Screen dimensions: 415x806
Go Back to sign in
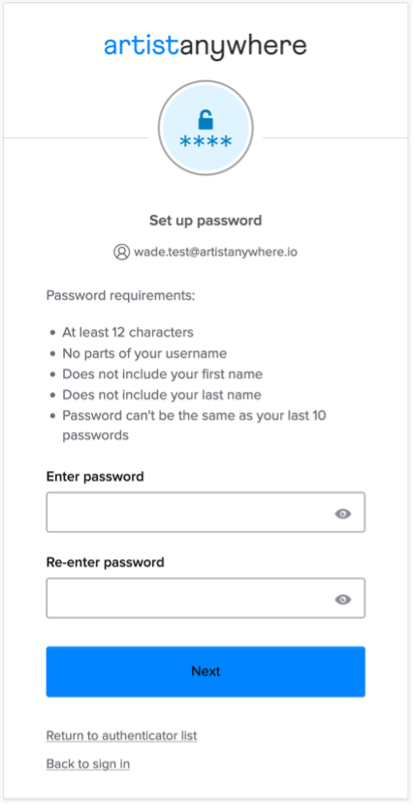[x=88, y=764]
